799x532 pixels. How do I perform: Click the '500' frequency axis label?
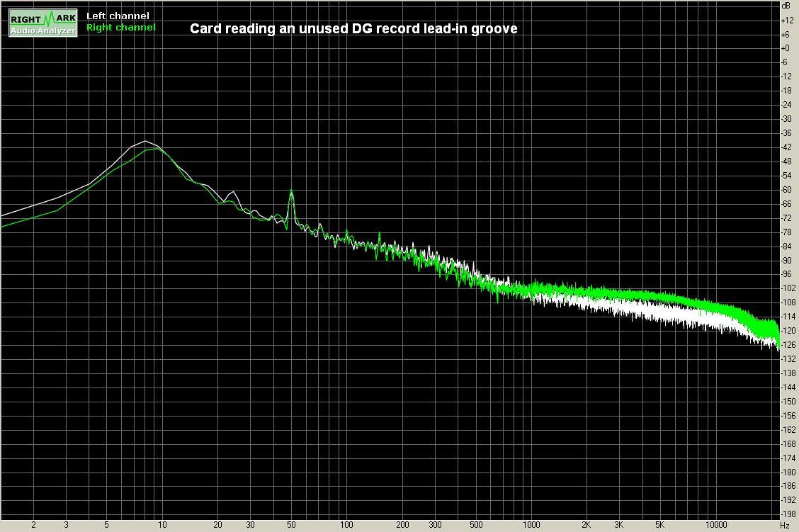pyautogui.click(x=476, y=525)
